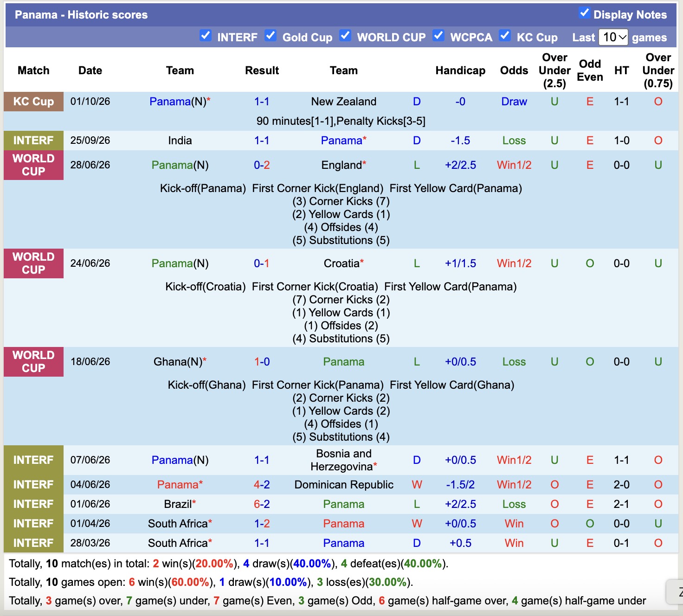
Task: Click the HT score 2-1 in Brazil row
Action: [621, 504]
